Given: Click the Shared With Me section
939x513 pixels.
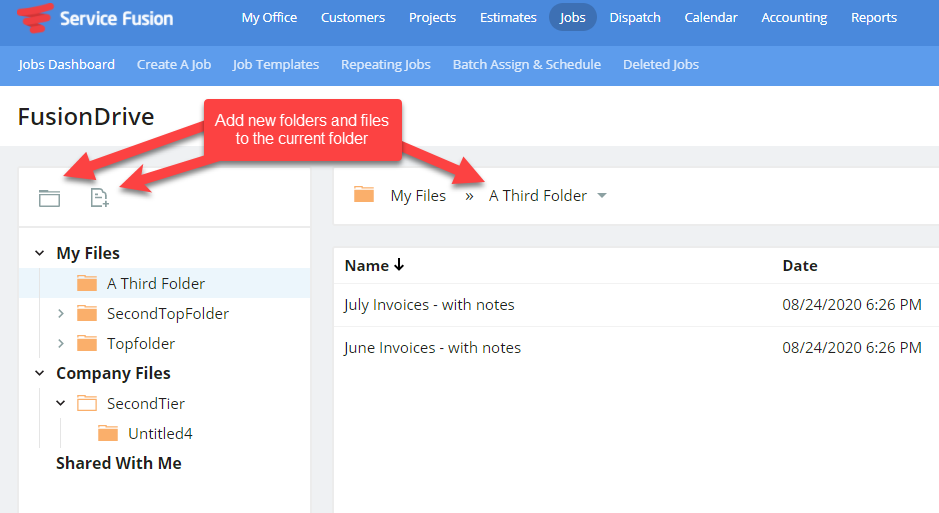Looking at the screenshot, I should pos(119,463).
